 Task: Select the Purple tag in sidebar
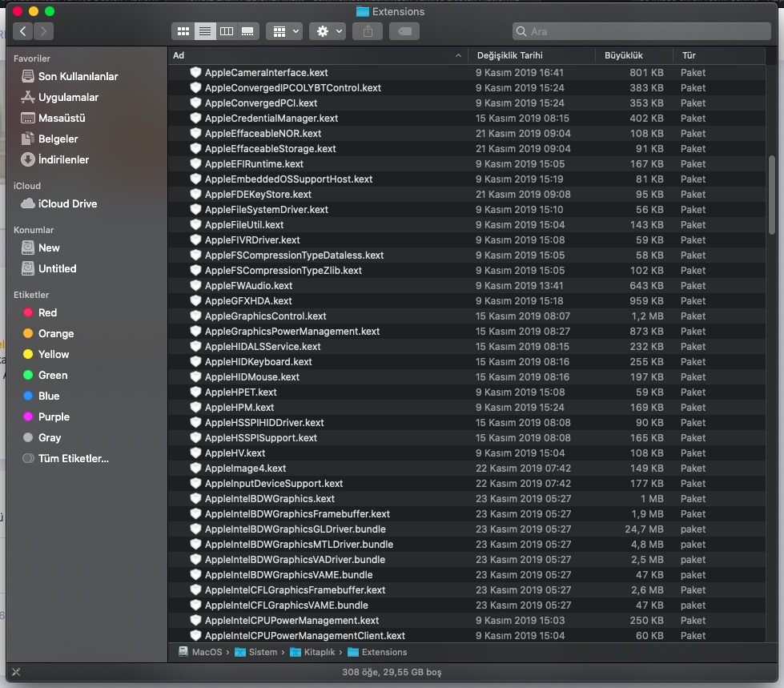(54, 416)
